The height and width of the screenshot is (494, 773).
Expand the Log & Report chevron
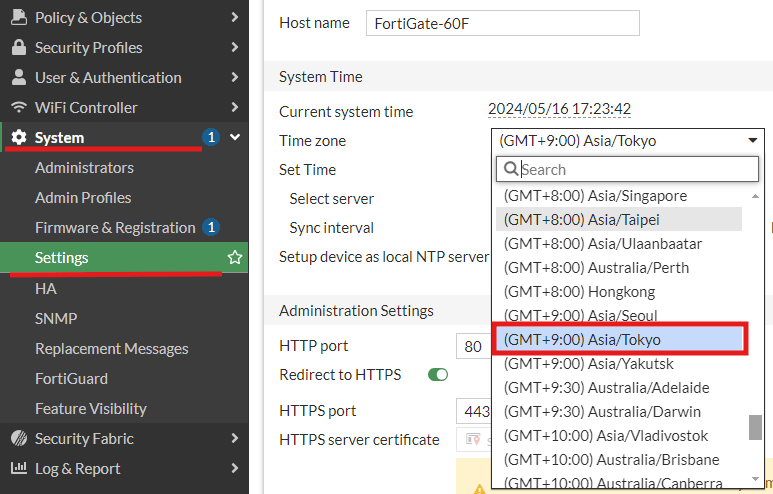tap(235, 468)
